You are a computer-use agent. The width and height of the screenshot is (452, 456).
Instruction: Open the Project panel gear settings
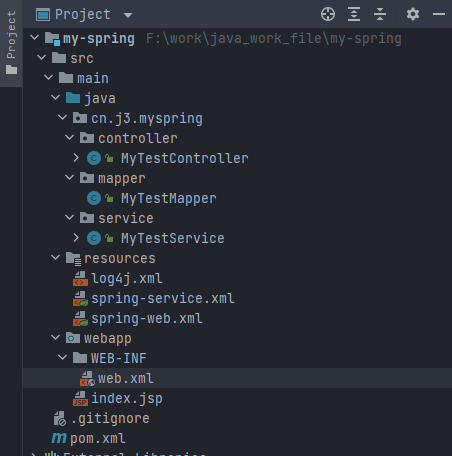click(413, 14)
